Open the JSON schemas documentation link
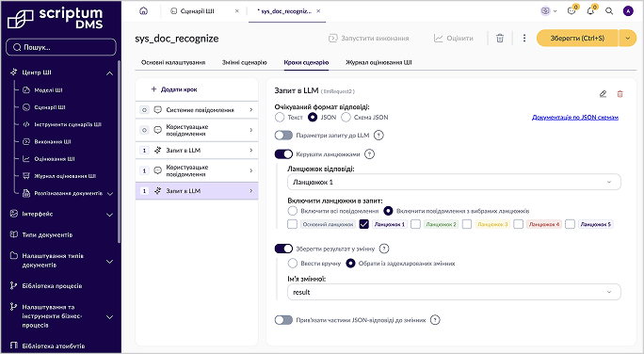The height and width of the screenshot is (354, 644). [x=575, y=118]
